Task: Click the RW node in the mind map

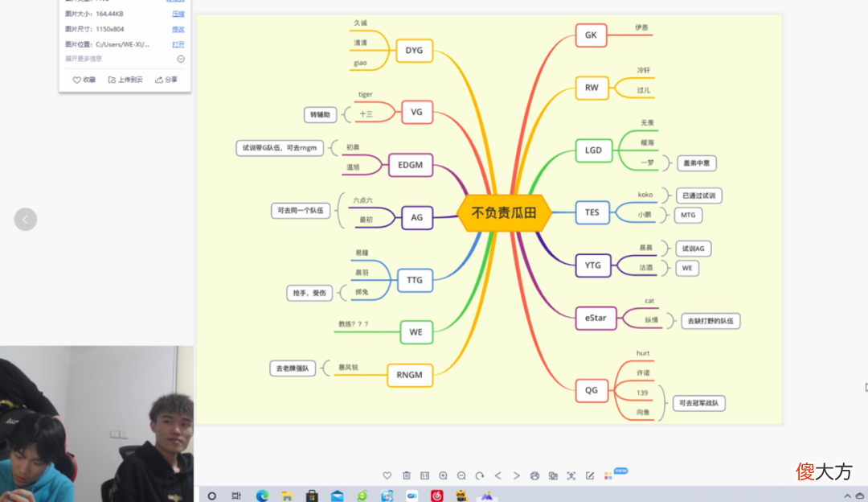Action: point(592,88)
